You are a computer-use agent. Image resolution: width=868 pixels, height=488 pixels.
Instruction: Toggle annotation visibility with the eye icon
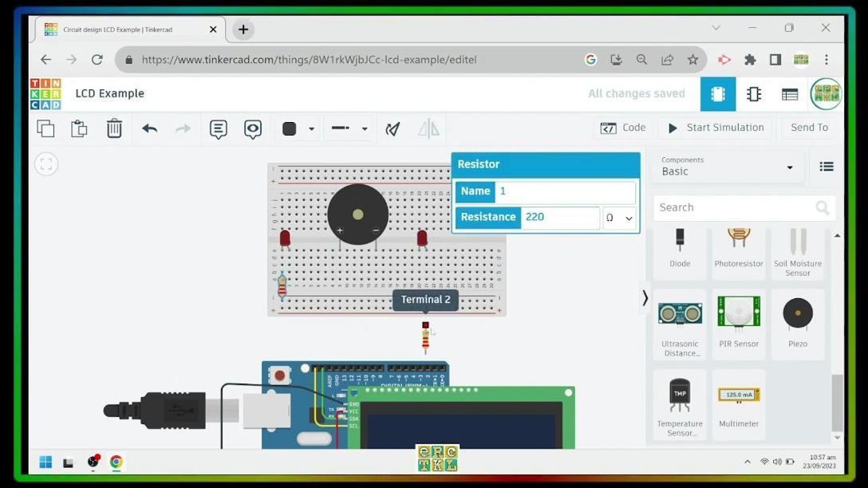coord(253,128)
